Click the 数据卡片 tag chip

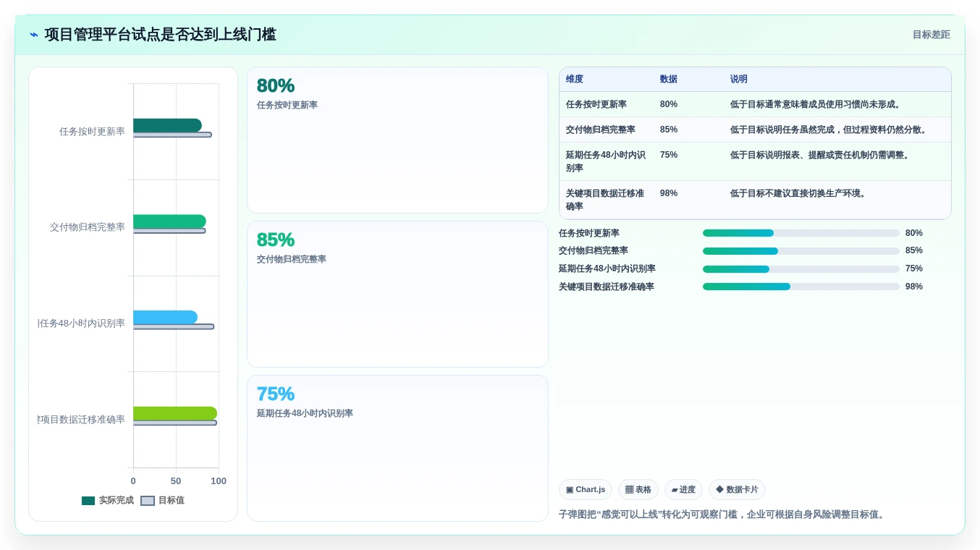coord(737,490)
